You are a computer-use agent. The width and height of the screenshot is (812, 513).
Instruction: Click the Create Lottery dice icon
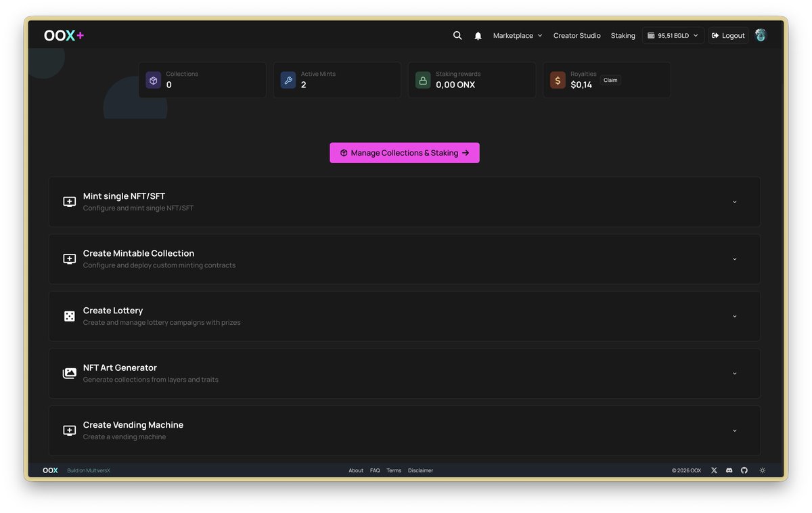tap(69, 316)
